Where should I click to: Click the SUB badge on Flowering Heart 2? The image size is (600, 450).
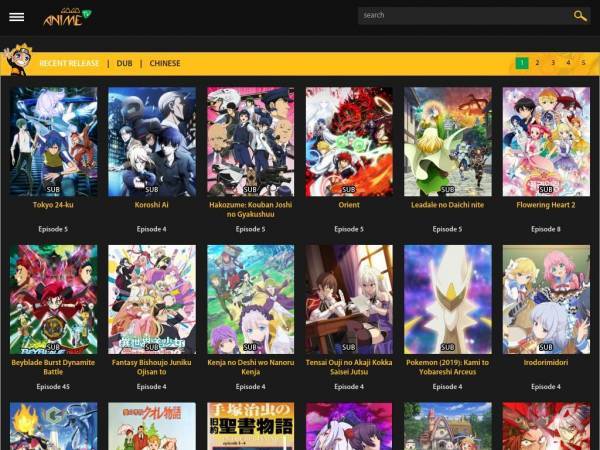click(x=546, y=189)
